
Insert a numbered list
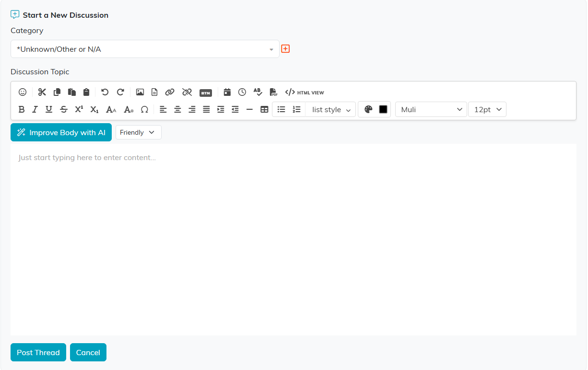[297, 109]
